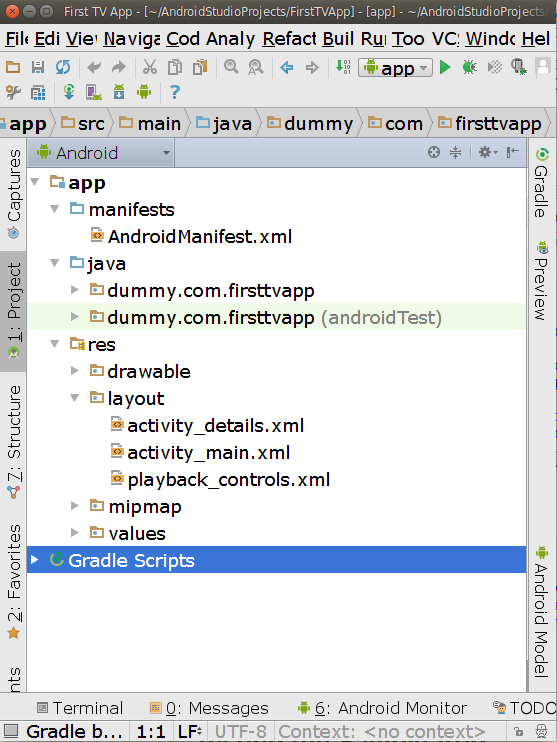
Task: Open the Android project view dropdown
Action: pyautogui.click(x=102, y=153)
